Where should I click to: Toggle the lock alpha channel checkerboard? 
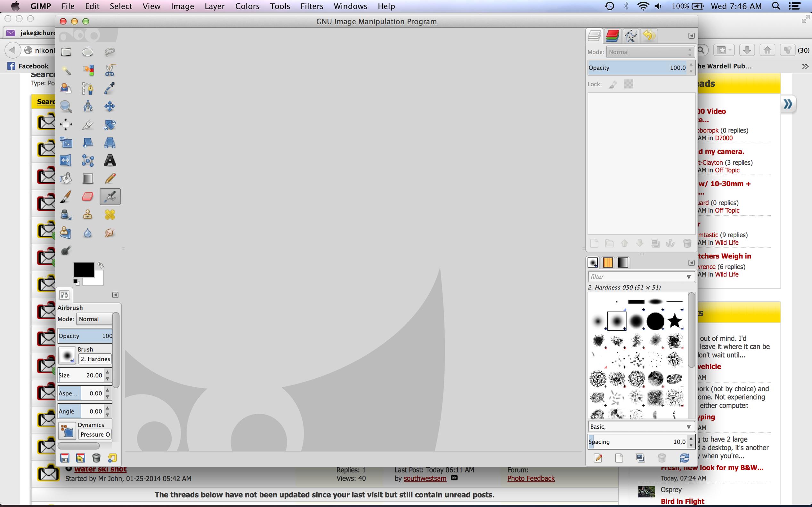pyautogui.click(x=629, y=84)
